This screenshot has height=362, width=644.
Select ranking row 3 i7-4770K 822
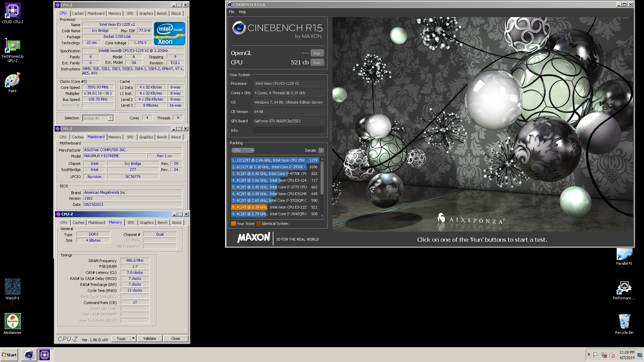[x=275, y=174]
